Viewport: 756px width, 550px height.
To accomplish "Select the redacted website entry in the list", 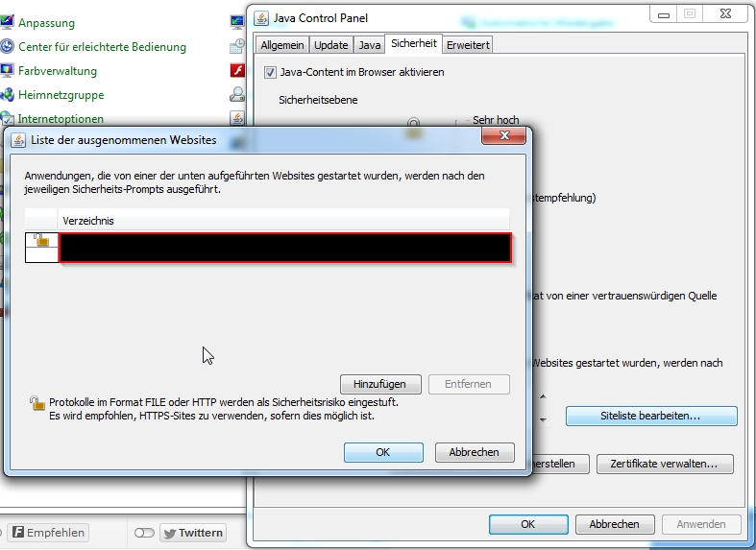I will pos(285,248).
